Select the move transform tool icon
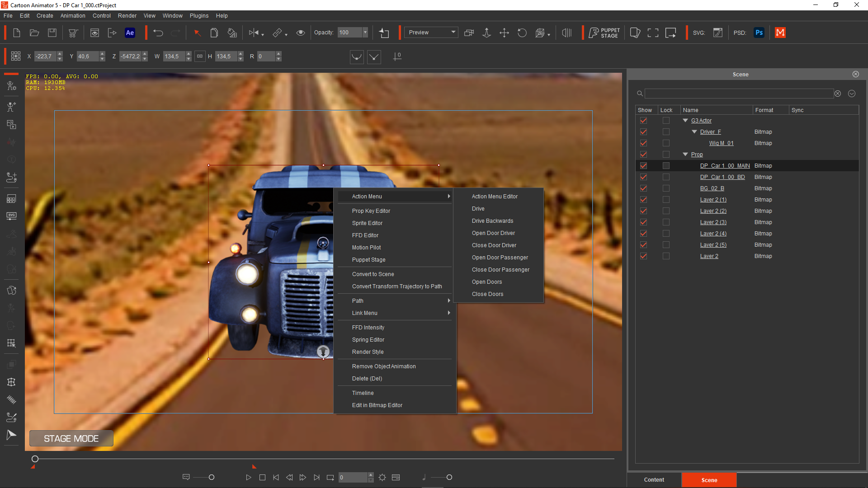The image size is (868, 488). coord(504,33)
